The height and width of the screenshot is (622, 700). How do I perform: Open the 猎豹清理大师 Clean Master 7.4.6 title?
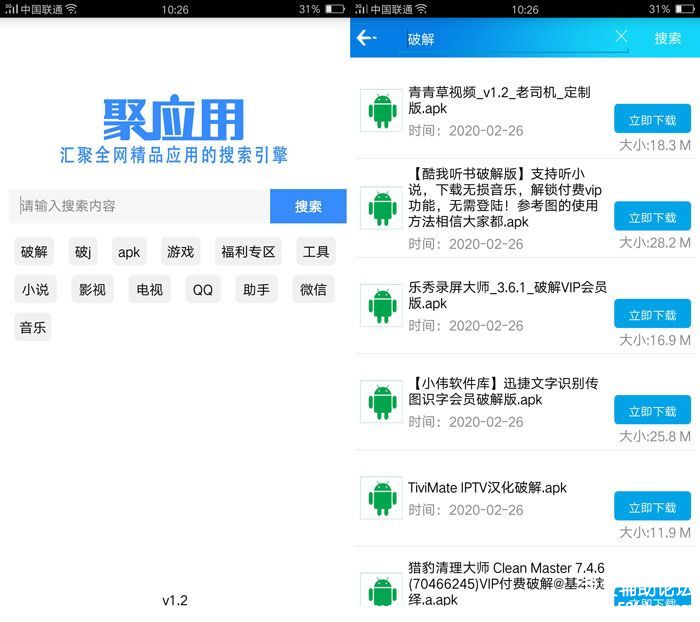(x=506, y=583)
